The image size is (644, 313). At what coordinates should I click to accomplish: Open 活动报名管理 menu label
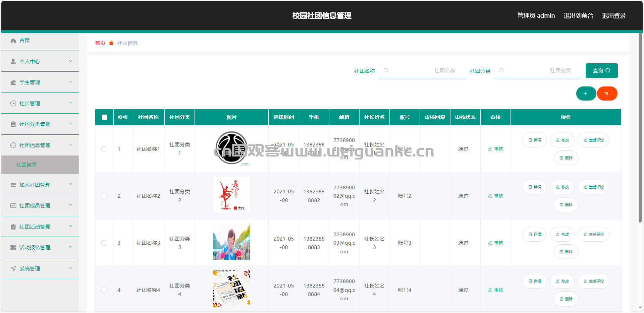tap(35, 248)
